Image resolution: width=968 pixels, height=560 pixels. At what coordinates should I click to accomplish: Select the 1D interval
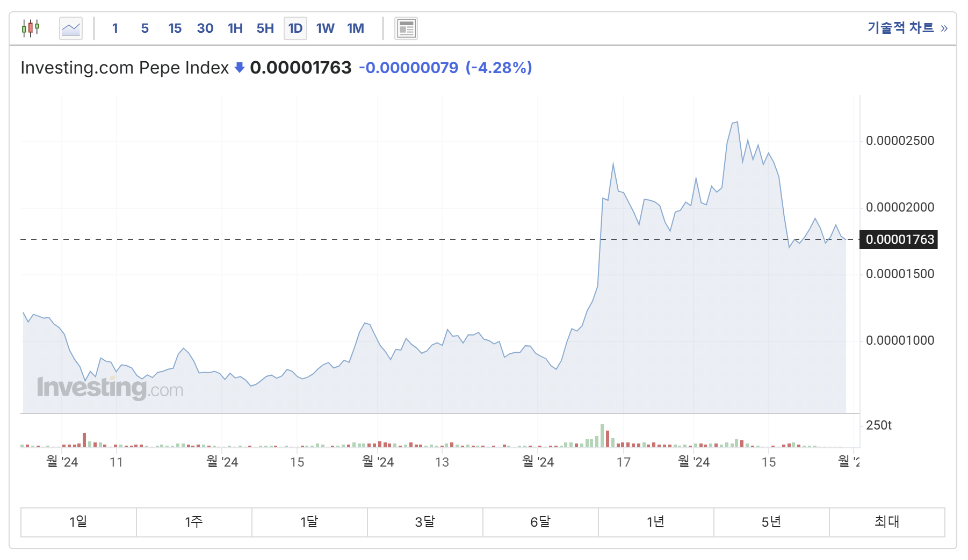click(x=295, y=28)
